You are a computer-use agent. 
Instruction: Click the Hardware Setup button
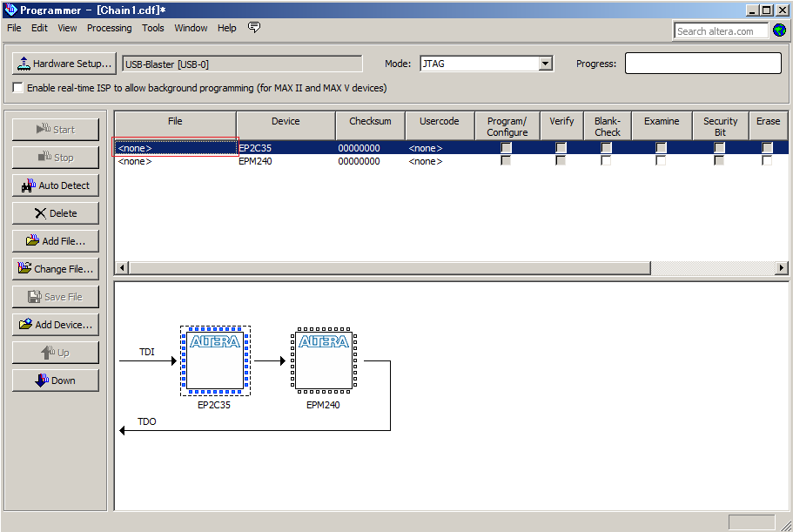point(64,64)
